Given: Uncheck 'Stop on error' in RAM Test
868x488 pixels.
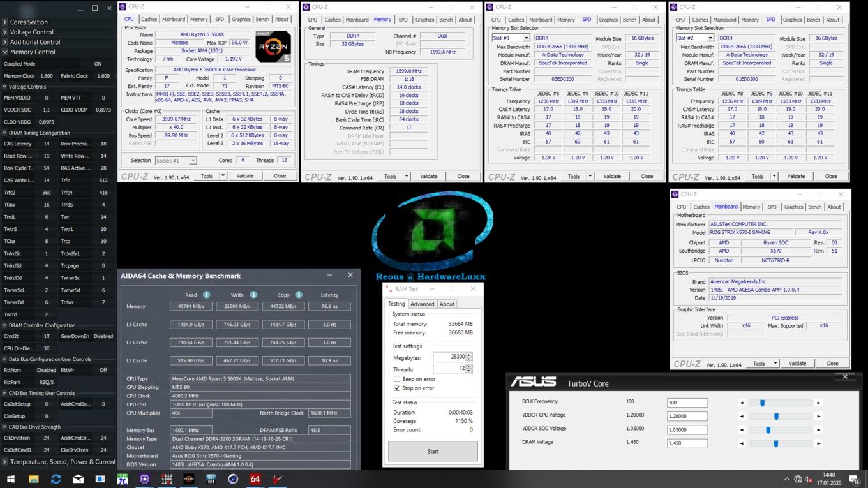Looking at the screenshot, I should [x=397, y=388].
